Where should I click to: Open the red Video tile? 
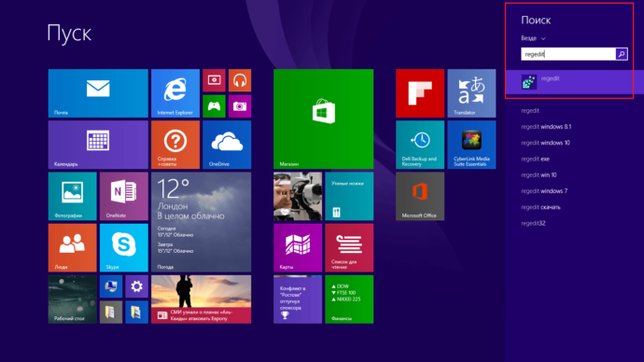point(214,80)
